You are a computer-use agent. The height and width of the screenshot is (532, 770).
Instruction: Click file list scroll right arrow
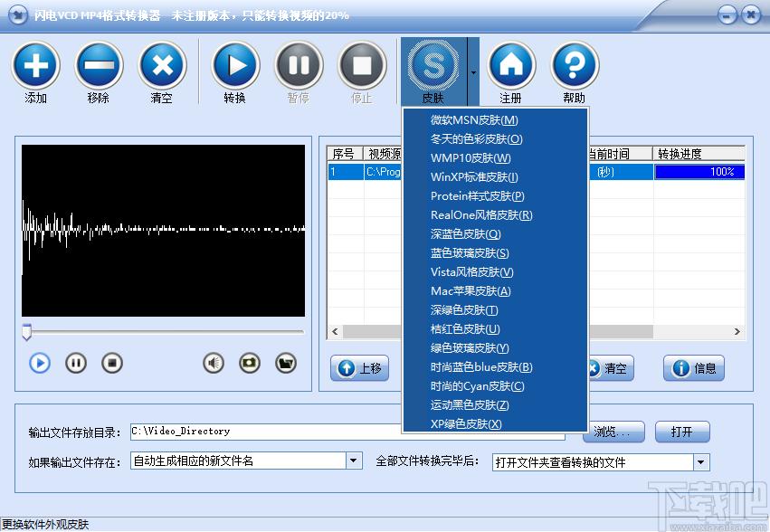pyautogui.click(x=737, y=331)
